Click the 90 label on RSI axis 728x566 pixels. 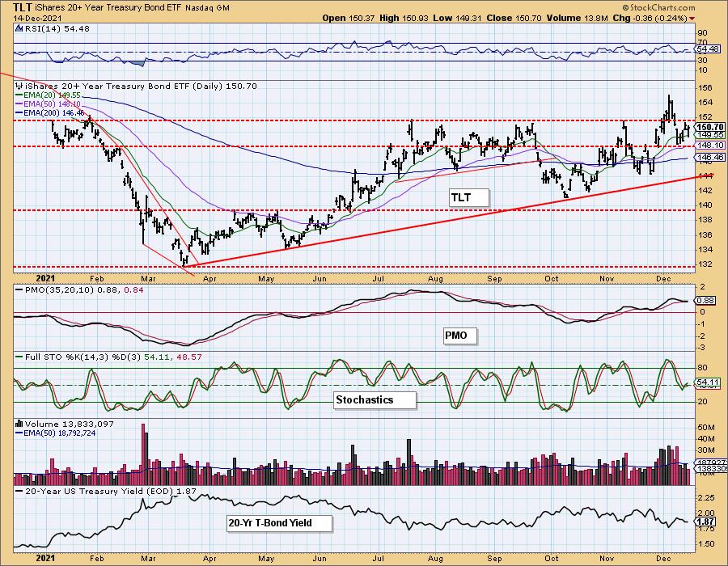tap(702, 33)
